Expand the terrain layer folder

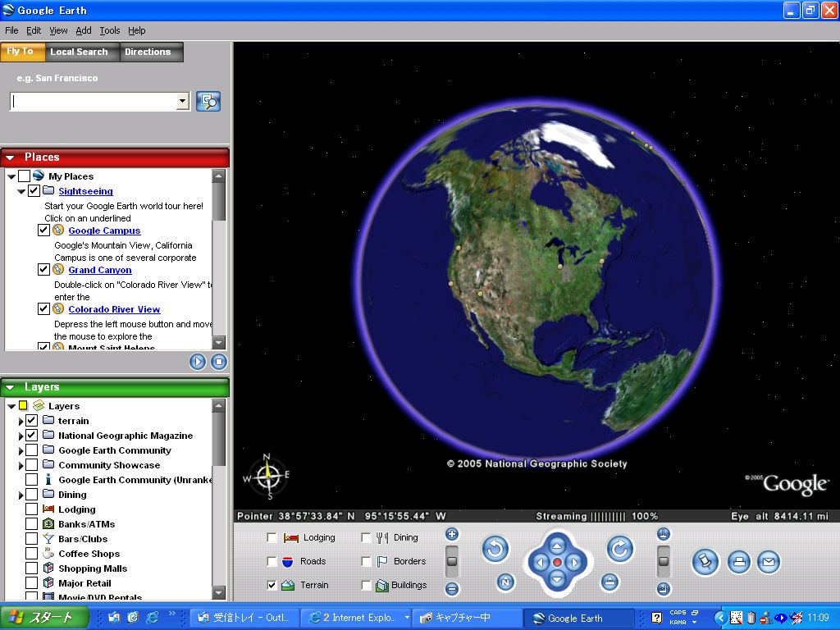tap(21, 421)
